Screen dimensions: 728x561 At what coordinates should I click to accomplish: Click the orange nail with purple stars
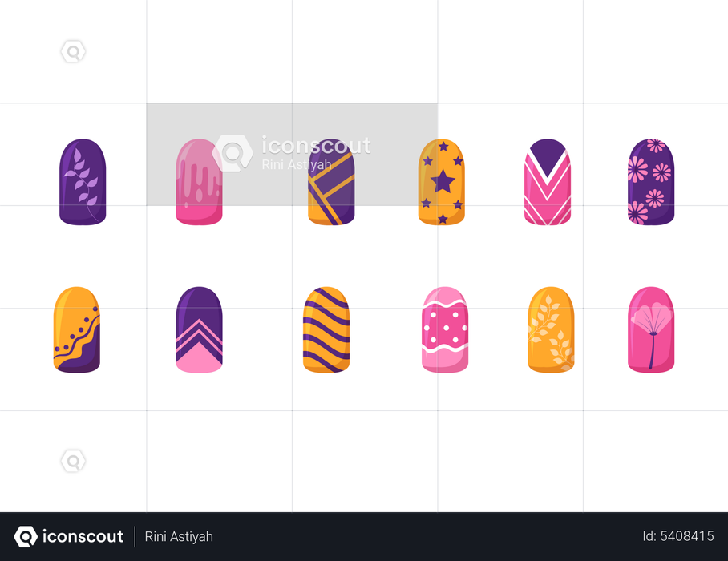click(442, 182)
